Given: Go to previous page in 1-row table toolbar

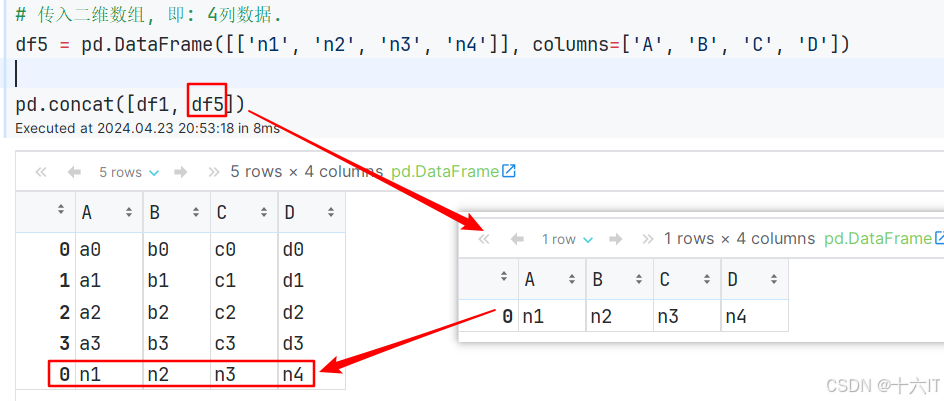Looking at the screenshot, I should point(517,240).
